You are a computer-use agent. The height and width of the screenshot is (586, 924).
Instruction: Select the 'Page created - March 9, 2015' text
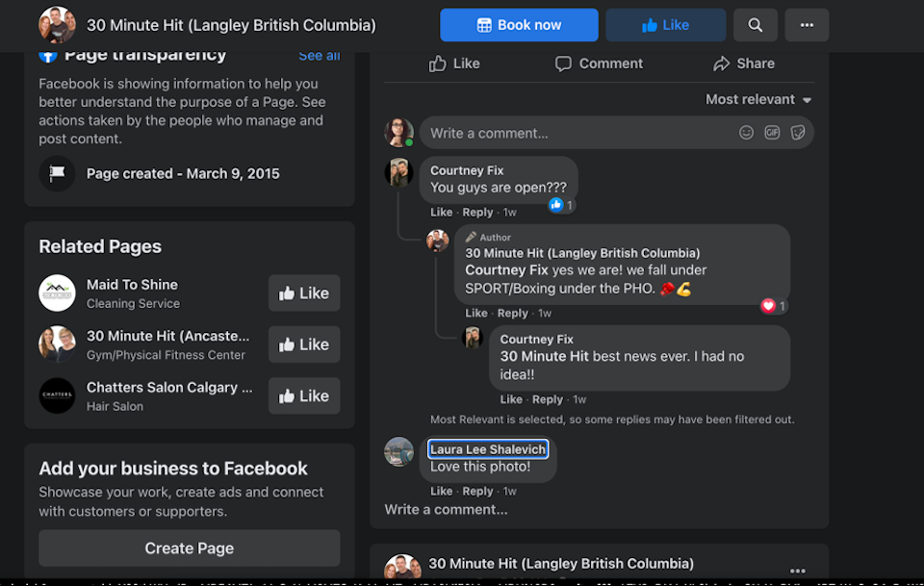(183, 174)
